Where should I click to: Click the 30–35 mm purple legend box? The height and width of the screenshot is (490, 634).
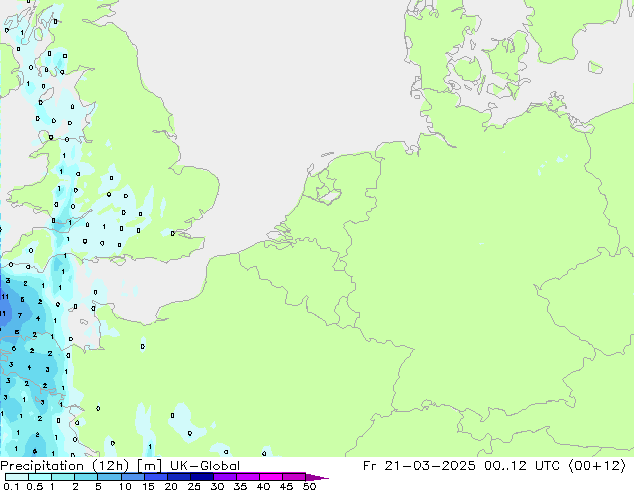coord(225,477)
